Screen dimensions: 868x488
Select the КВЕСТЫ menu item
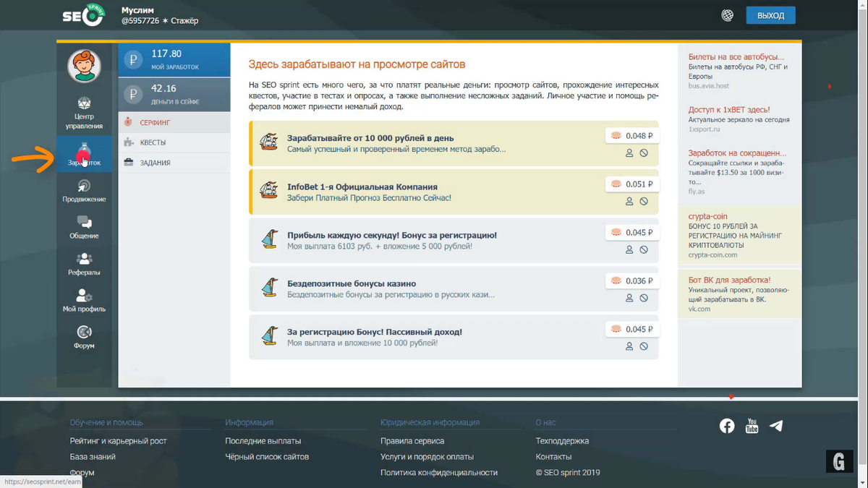point(174,142)
